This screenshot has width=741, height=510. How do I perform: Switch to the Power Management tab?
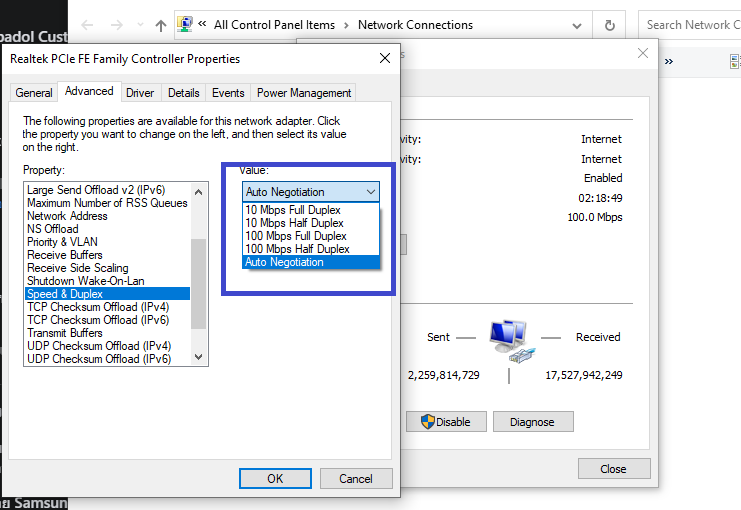coord(304,93)
